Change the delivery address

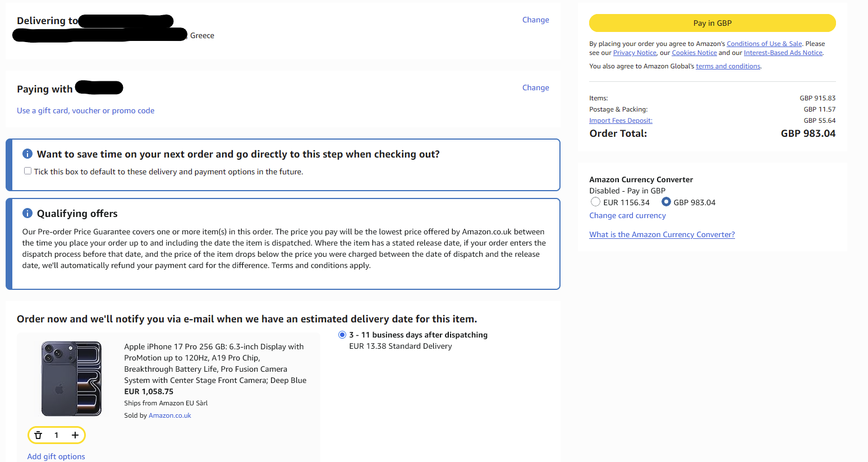click(535, 20)
